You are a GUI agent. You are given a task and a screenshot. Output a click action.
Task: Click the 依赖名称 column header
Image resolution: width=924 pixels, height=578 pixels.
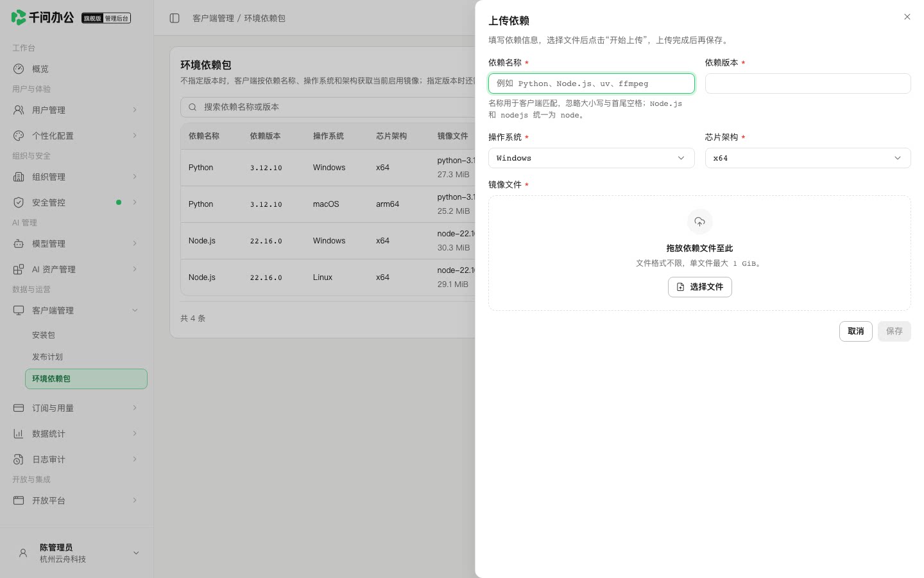(204, 136)
